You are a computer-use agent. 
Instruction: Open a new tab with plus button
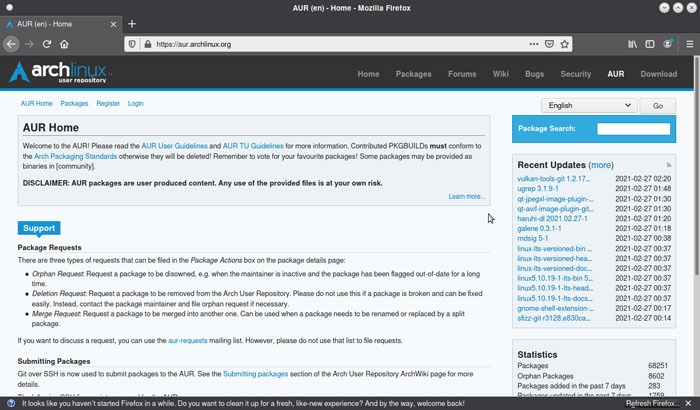(x=132, y=24)
